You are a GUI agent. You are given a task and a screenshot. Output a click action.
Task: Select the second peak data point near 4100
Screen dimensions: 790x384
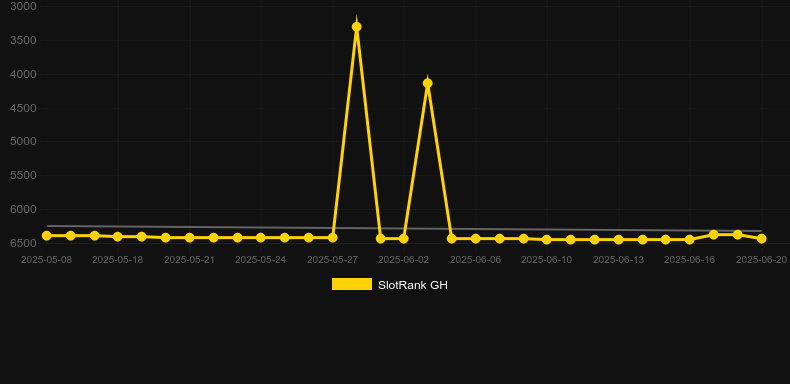(x=428, y=83)
